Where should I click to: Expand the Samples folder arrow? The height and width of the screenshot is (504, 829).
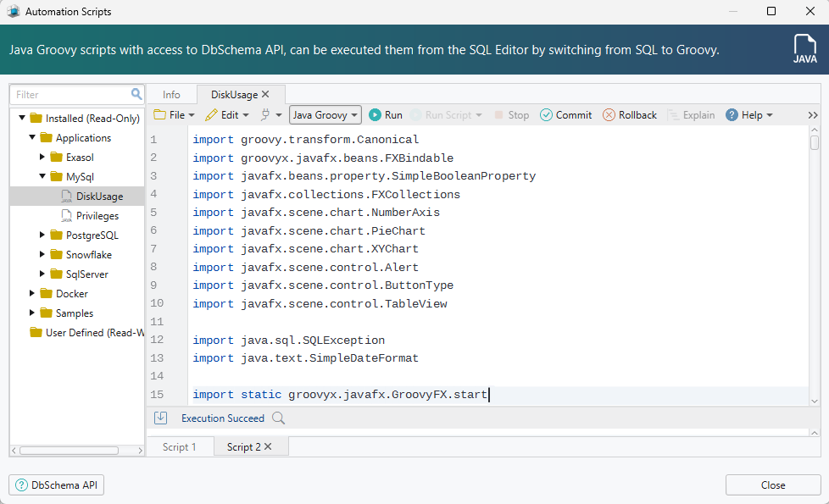[32, 313]
